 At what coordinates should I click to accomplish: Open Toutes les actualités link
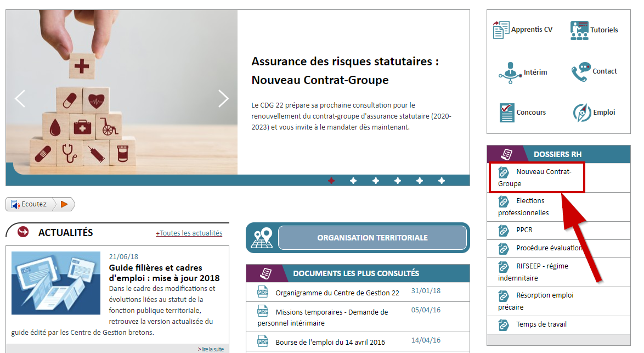[x=189, y=233]
